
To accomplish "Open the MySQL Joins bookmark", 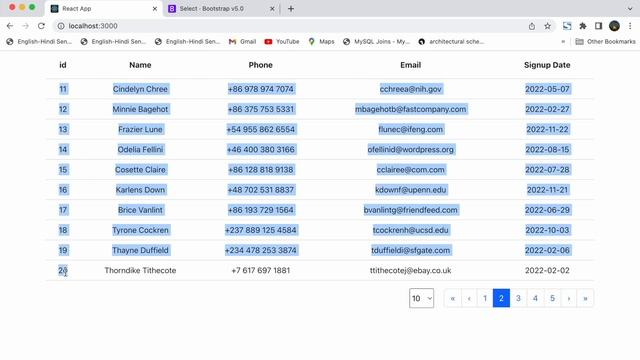I will tap(376, 42).
